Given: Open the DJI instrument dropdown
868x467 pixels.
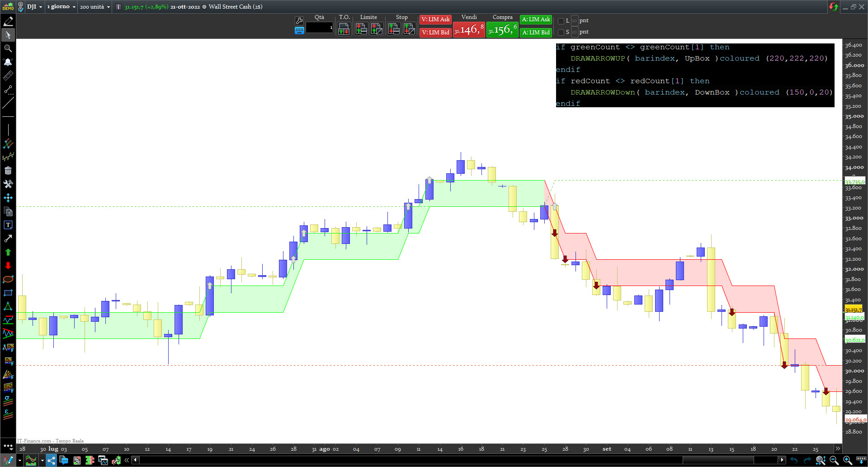Looking at the screenshot, I should click(34, 7).
